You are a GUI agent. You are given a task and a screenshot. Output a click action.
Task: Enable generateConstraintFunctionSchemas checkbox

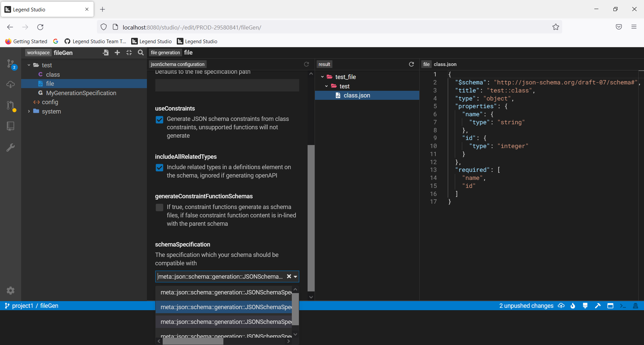tap(160, 208)
